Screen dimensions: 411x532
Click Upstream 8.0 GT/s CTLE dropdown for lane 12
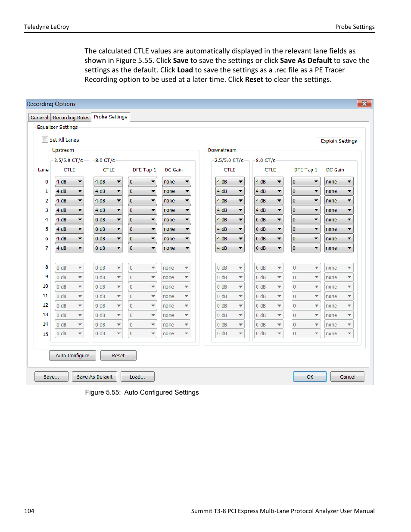[108, 306]
